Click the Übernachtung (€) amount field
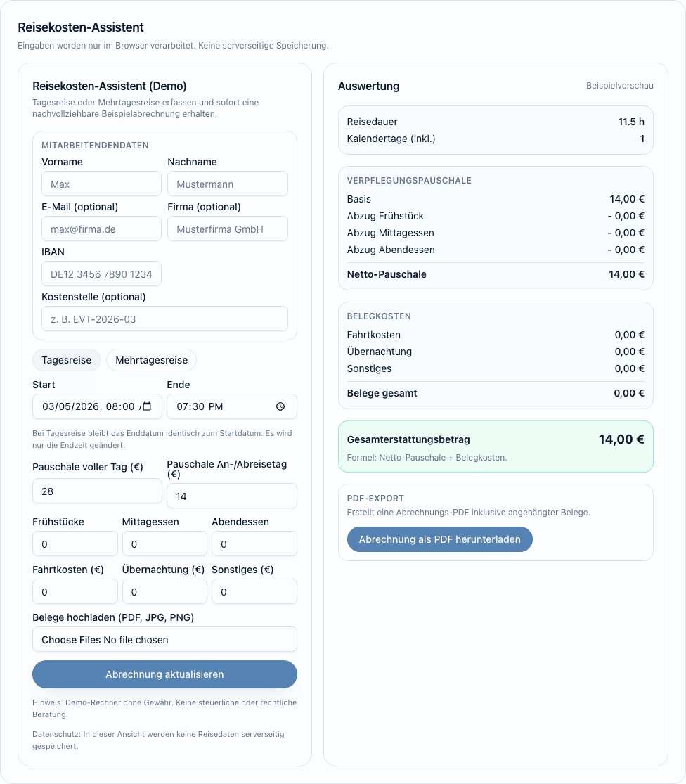The height and width of the screenshot is (784, 686). coord(164,592)
